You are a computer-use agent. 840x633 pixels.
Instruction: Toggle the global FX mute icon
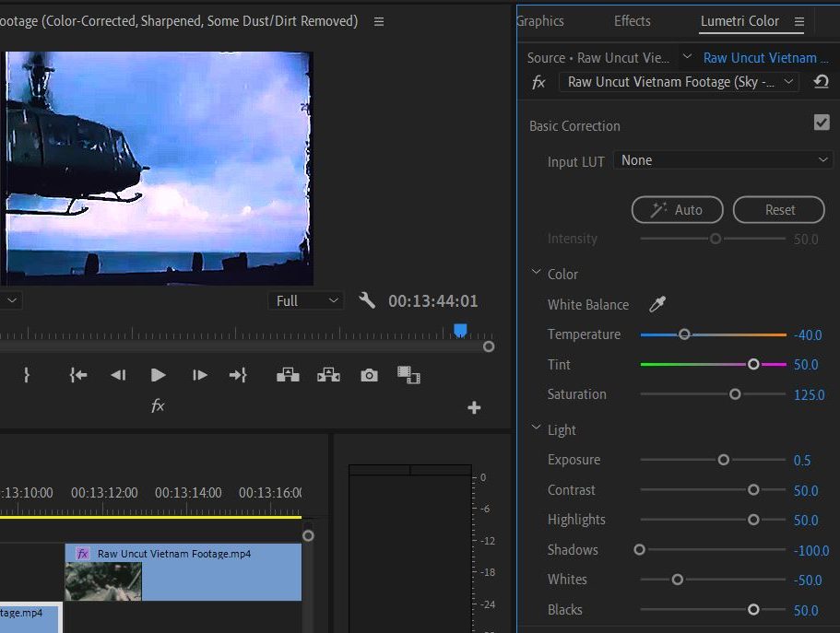158,406
